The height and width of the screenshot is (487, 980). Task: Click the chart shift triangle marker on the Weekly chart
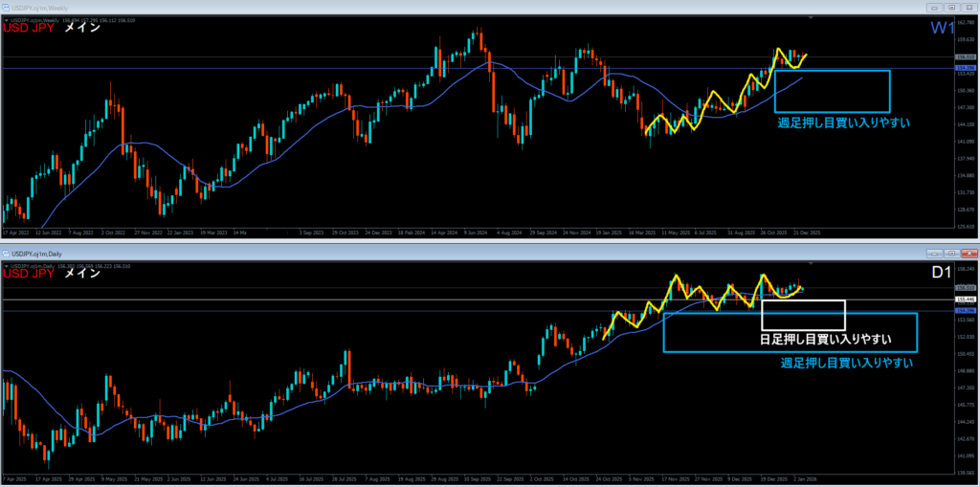click(811, 18)
